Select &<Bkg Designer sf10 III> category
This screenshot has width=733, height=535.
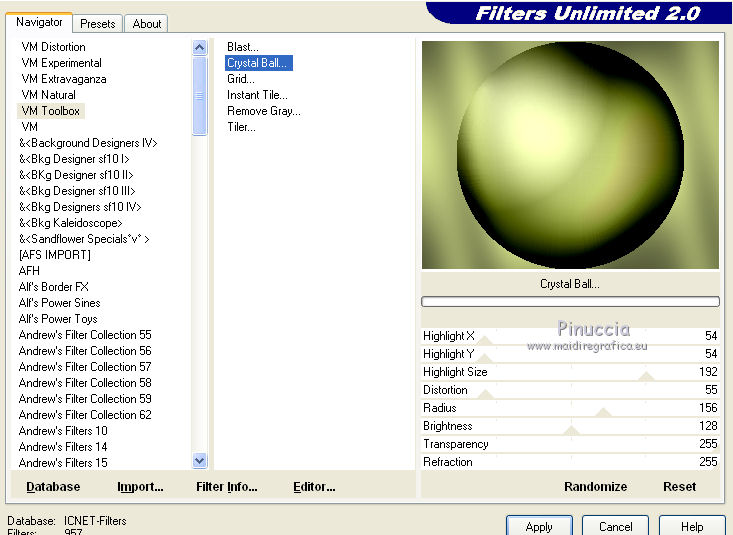[x=77, y=191]
